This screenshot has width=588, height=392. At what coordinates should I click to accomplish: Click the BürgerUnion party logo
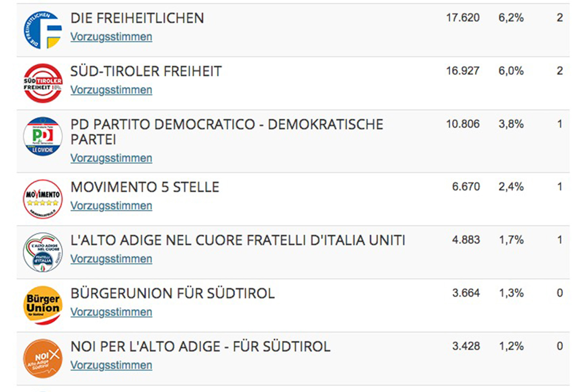click(43, 305)
